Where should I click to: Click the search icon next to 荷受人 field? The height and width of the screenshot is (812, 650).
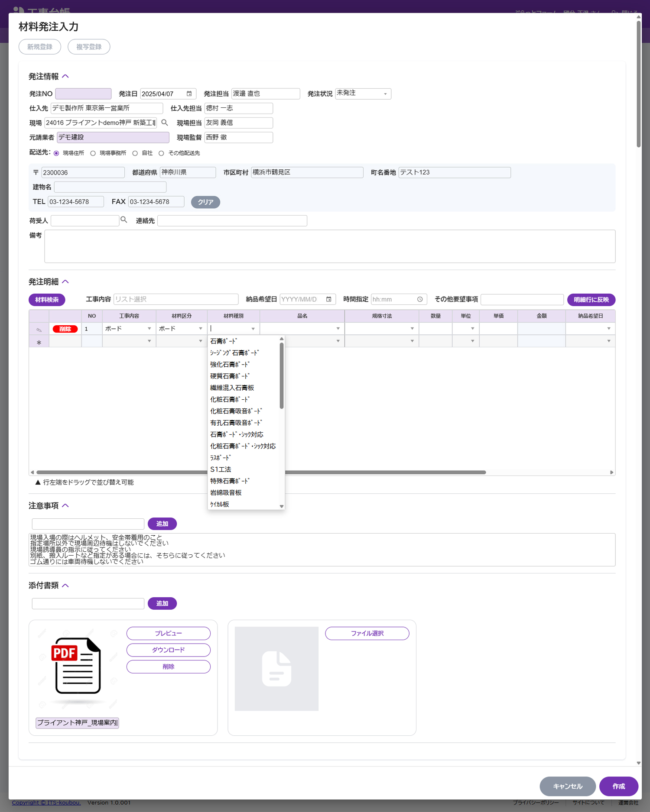pos(124,220)
